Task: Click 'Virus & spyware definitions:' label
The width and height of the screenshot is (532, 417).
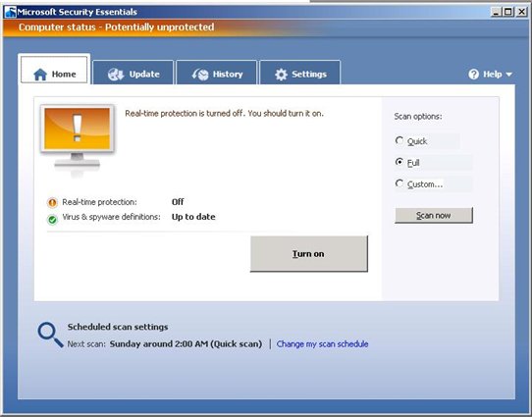Action: (x=111, y=217)
